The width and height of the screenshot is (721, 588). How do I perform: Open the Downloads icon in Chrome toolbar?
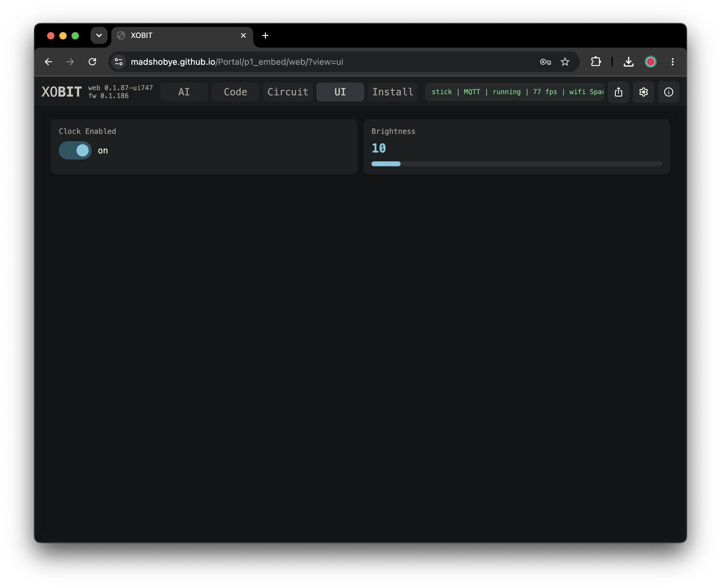628,62
